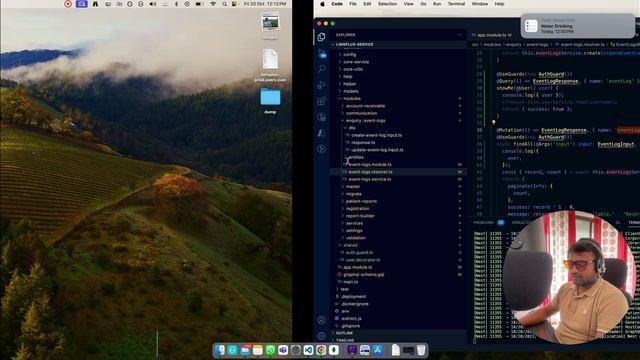Expand the communication folder
The image size is (640, 360).
coord(398,113)
